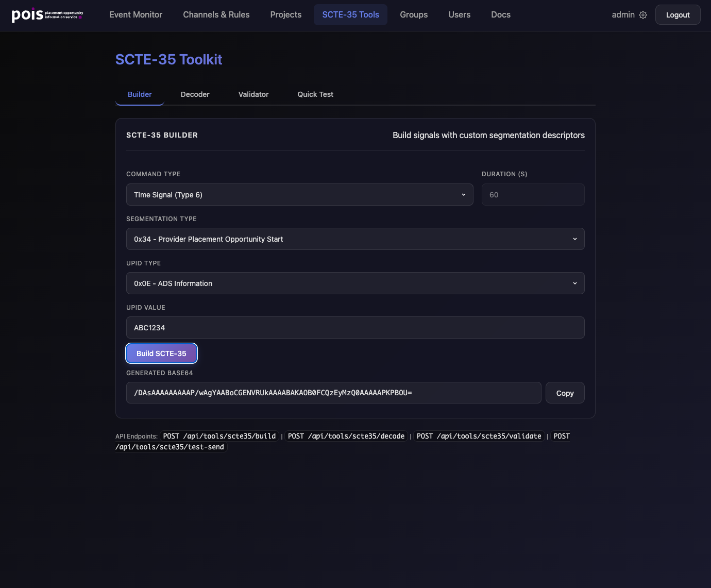
Task: Click the SCTE-35 BUILDER panel title
Action: (162, 135)
